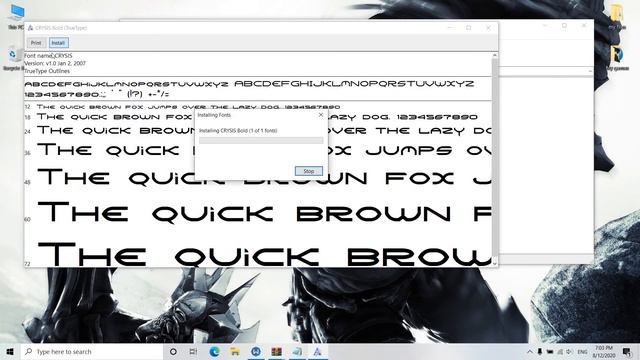Open the WinRAR archive app on taskbar
This screenshot has width=640, height=360.
[x=276, y=351]
